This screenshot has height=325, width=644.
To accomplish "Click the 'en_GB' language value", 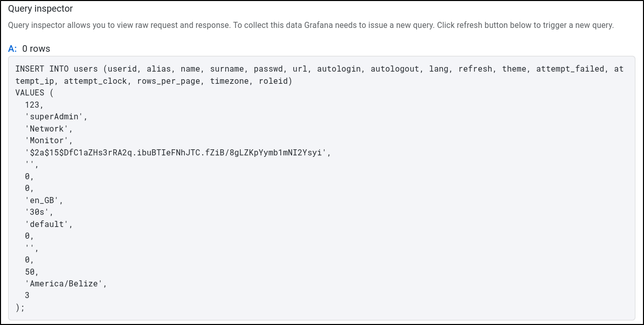I will click(x=44, y=200).
